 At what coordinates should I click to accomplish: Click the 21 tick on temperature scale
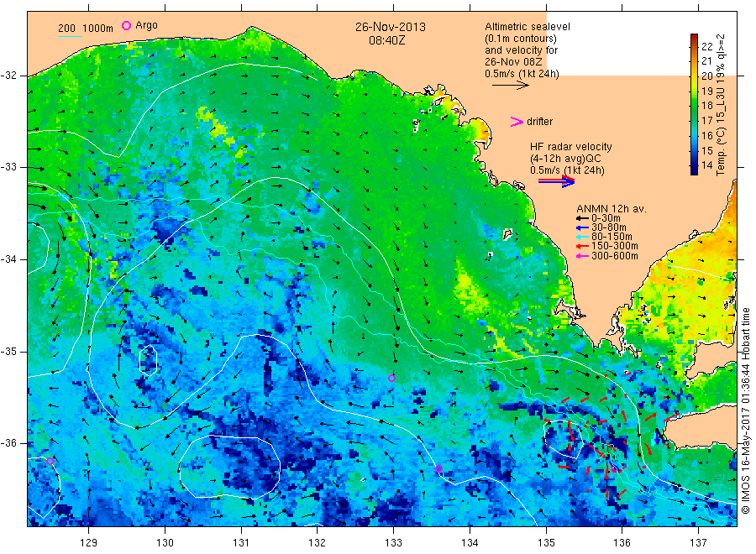[x=706, y=60]
